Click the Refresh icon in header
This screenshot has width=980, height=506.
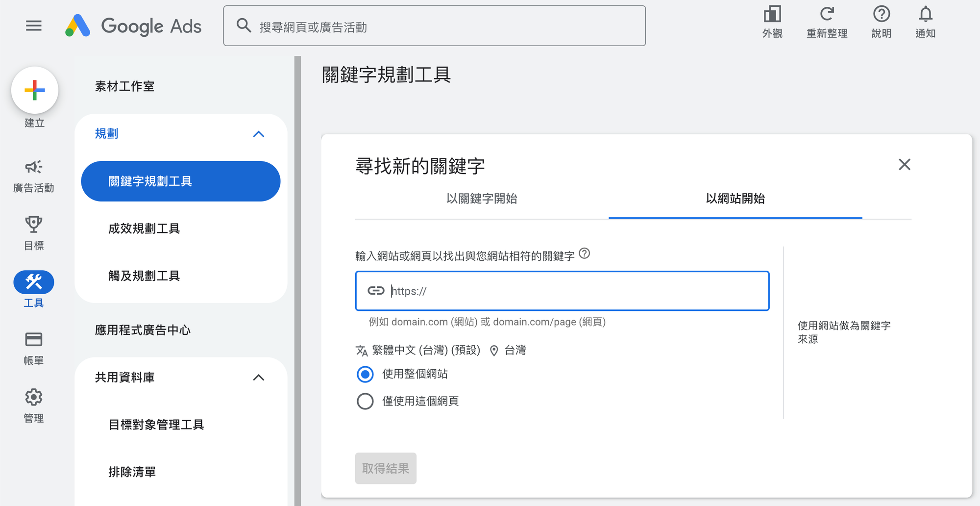tap(827, 15)
